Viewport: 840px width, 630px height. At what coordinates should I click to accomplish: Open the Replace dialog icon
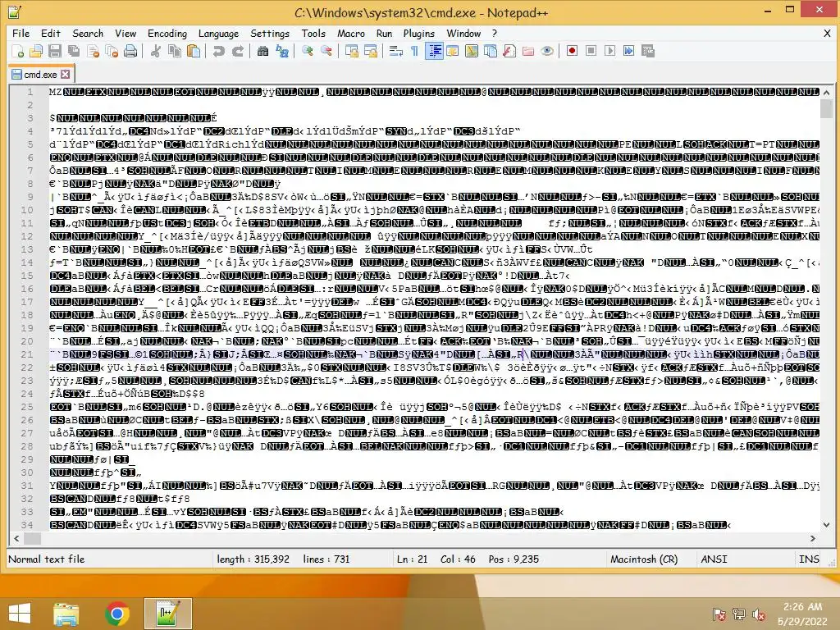tap(282, 51)
